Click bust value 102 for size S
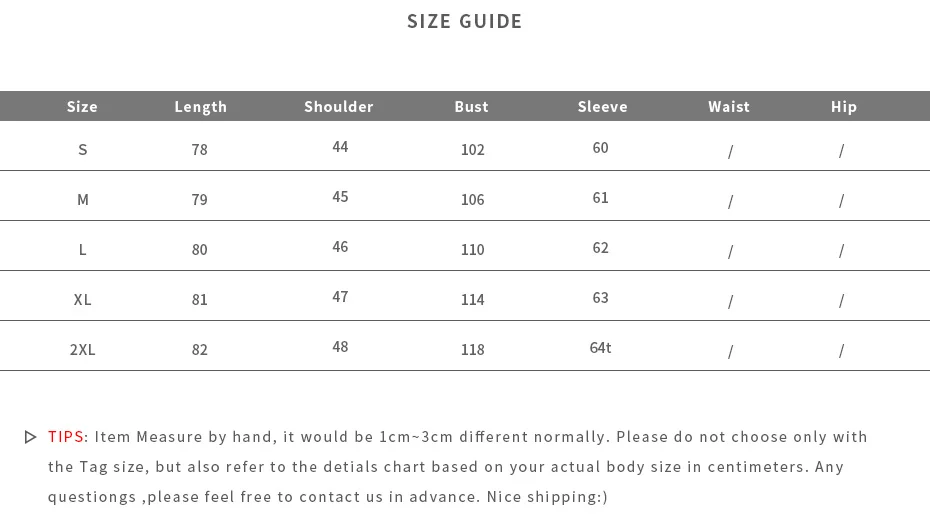 pyautogui.click(x=473, y=149)
